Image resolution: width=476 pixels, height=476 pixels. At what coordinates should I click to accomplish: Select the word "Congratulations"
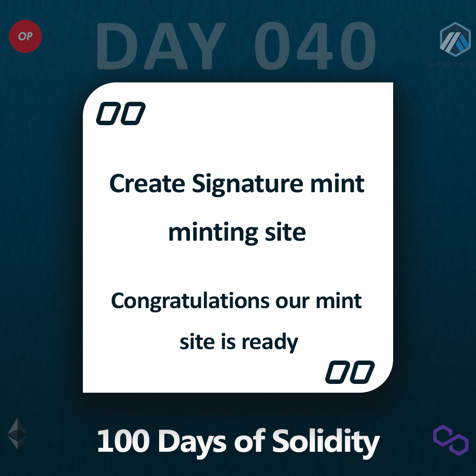[x=190, y=302]
